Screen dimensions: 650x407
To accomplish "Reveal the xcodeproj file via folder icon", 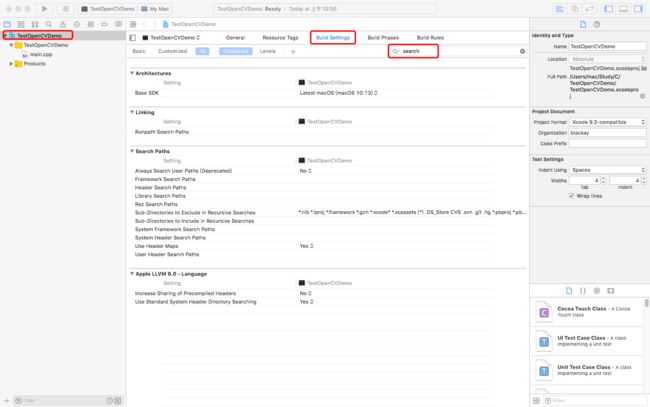I will point(644,68).
